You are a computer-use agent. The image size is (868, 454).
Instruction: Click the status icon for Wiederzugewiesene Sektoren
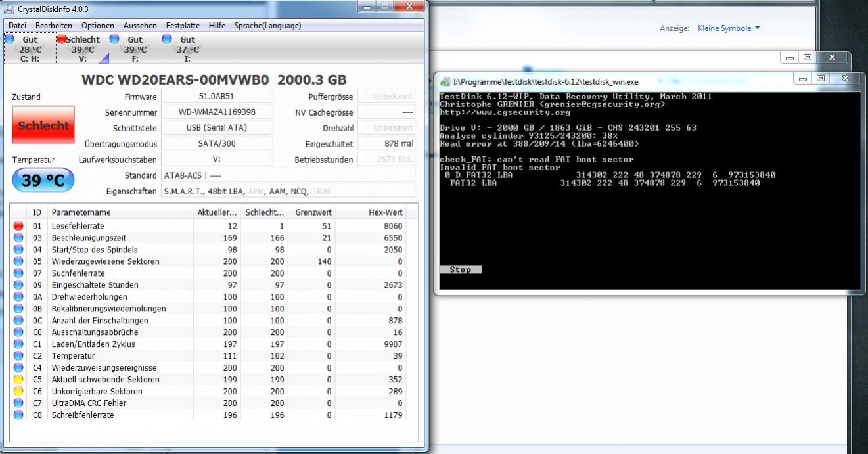click(18, 261)
